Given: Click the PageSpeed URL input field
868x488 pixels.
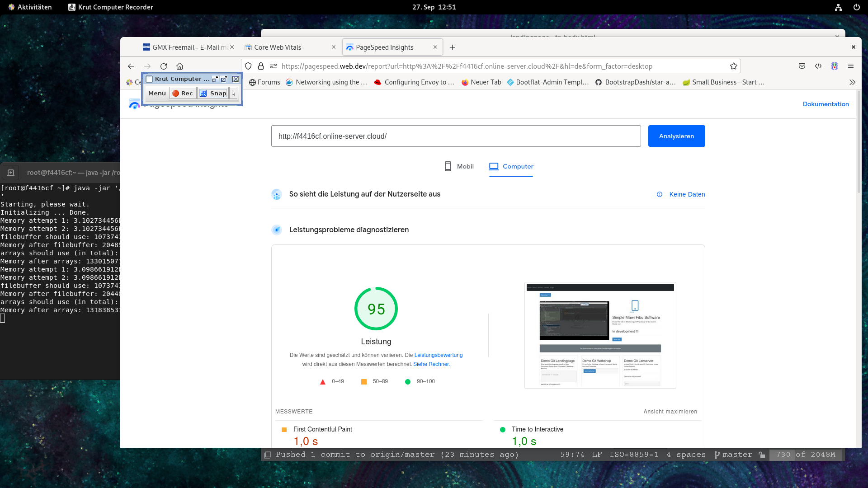Looking at the screenshot, I should 456,136.
